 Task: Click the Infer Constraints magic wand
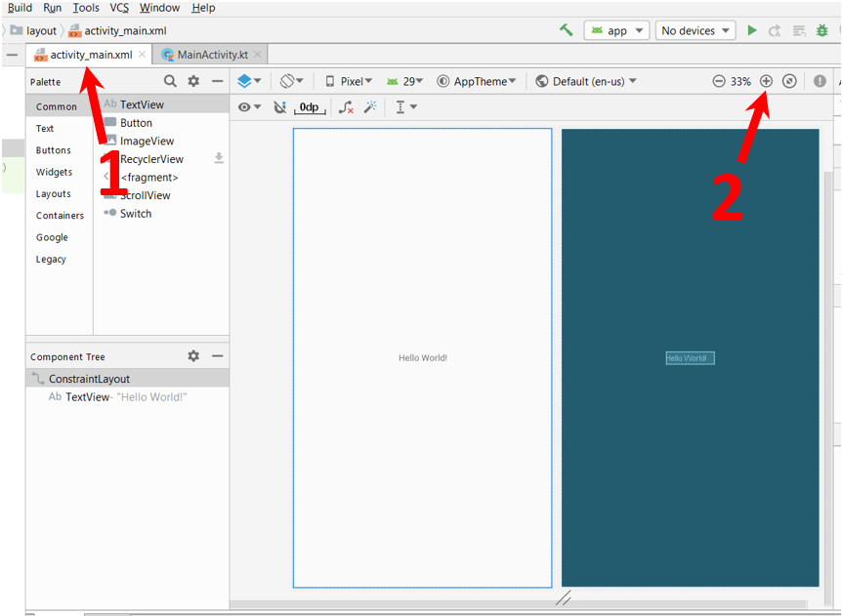tap(370, 107)
